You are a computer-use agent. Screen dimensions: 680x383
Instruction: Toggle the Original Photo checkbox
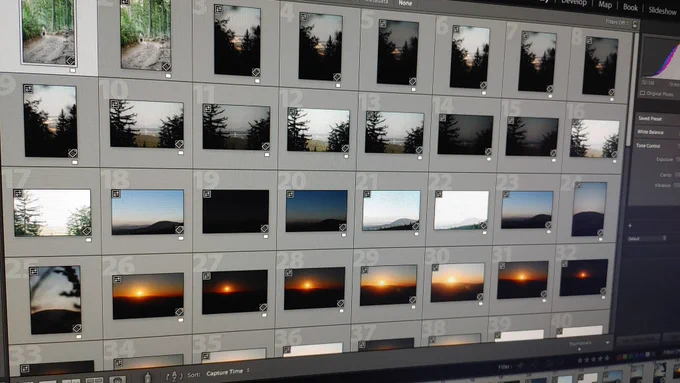tap(642, 93)
